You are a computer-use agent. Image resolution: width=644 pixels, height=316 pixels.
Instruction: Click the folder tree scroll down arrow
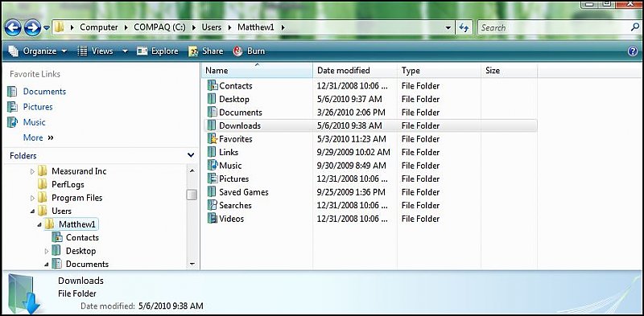click(192, 264)
